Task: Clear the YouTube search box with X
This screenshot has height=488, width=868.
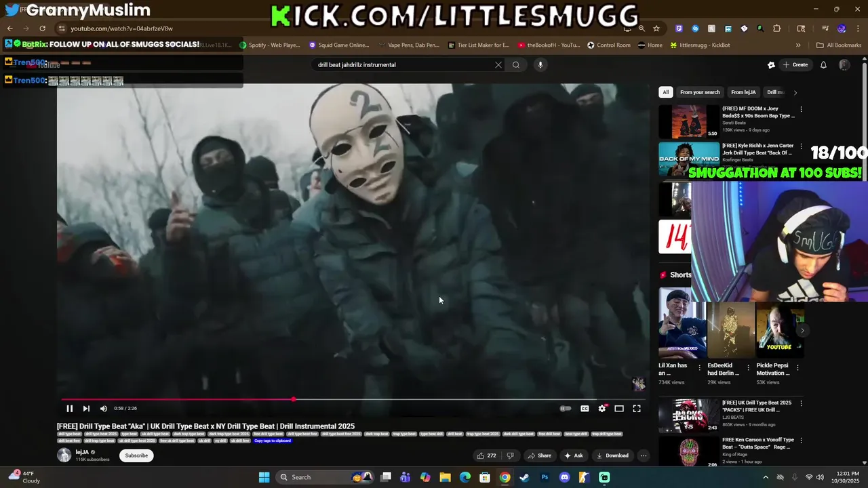Action: click(x=498, y=65)
